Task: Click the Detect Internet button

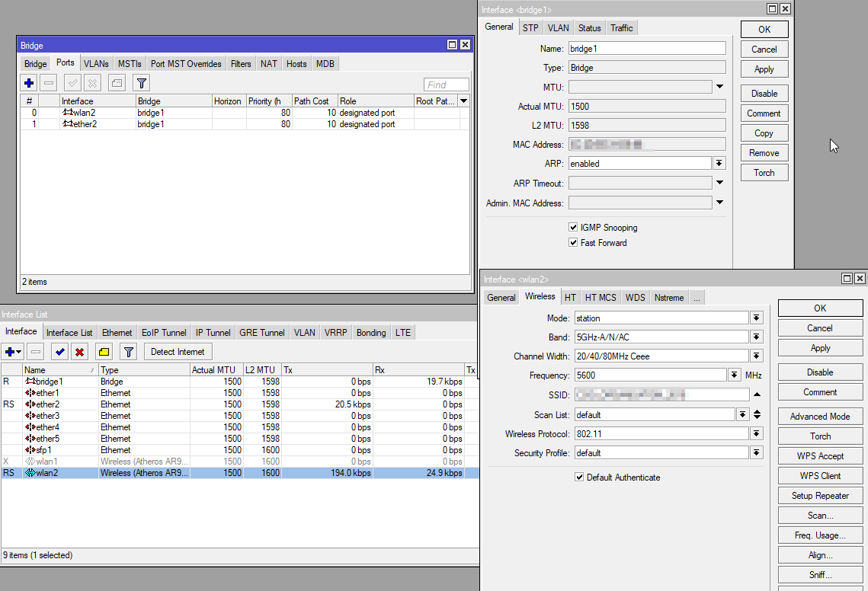Action: [x=178, y=352]
